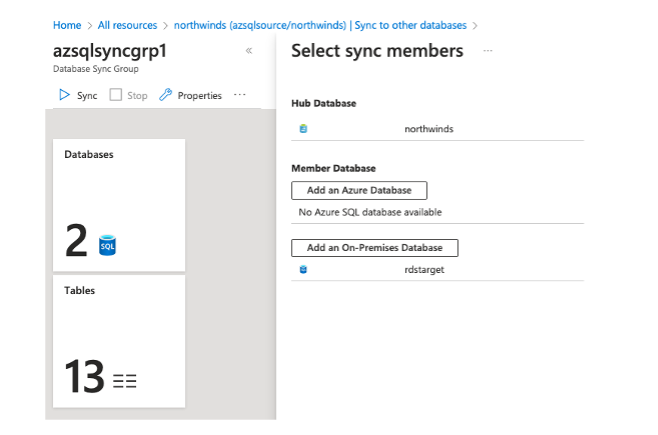The width and height of the screenshot is (658, 435).
Task: Click the Stop square icon
Action: point(115,94)
